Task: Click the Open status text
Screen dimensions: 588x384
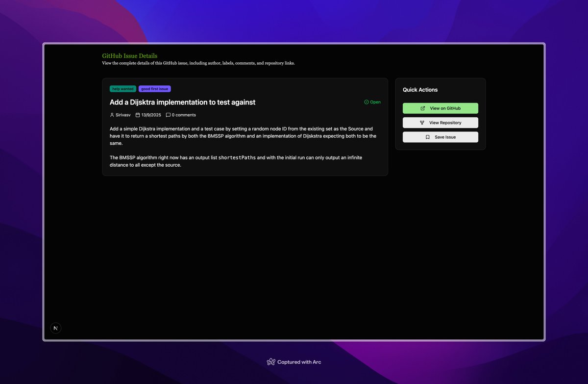Action: 375,102
